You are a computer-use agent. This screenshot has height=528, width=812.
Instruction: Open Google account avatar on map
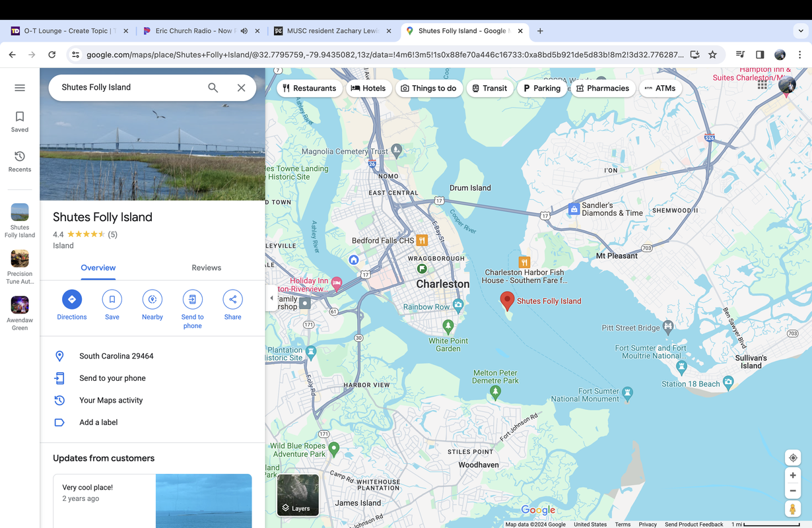click(x=787, y=84)
